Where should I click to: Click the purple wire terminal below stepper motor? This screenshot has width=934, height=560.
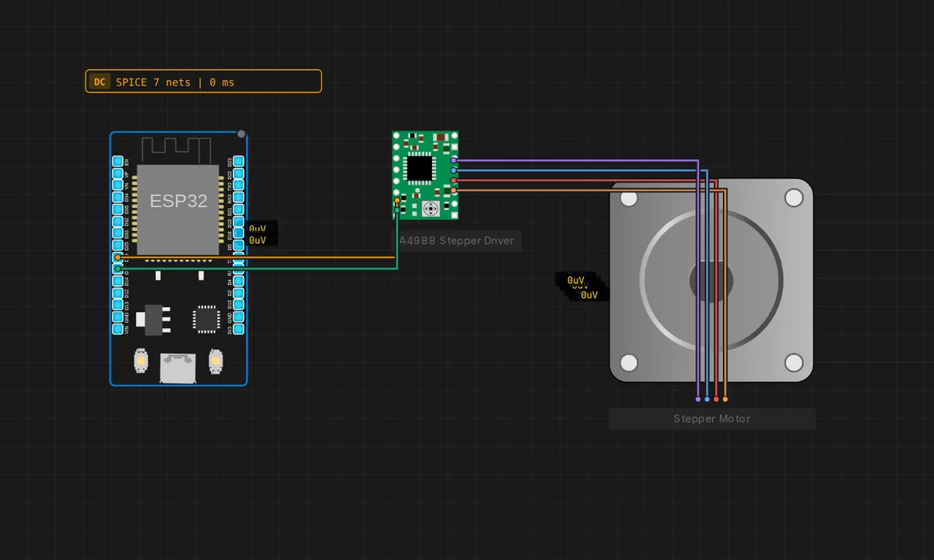(697, 399)
